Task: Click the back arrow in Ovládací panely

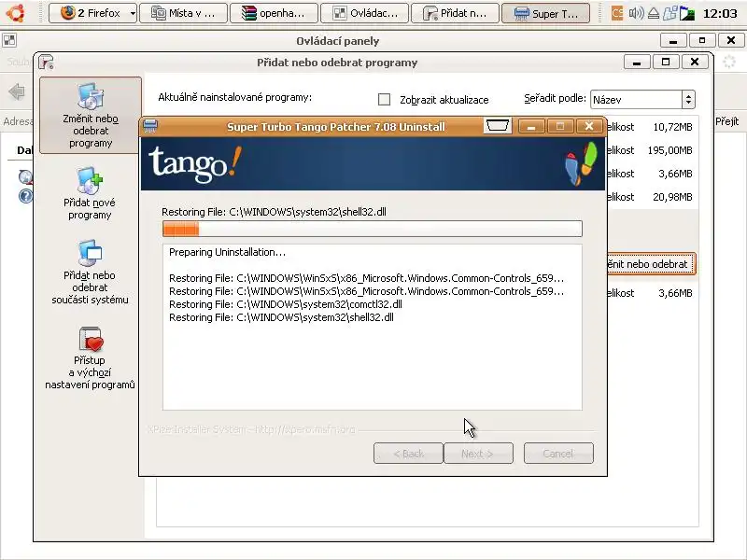Action: pos(17,91)
